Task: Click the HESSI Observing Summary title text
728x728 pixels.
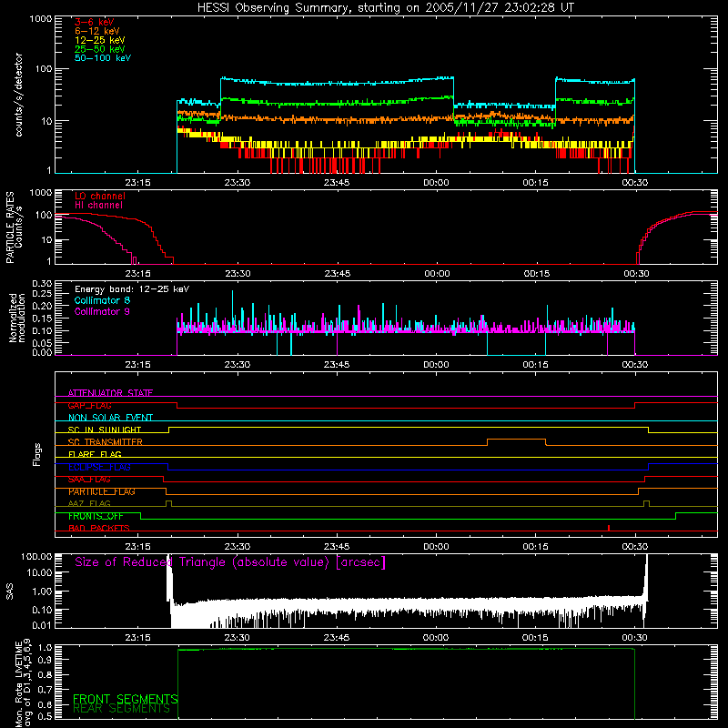Action: click(x=385, y=8)
